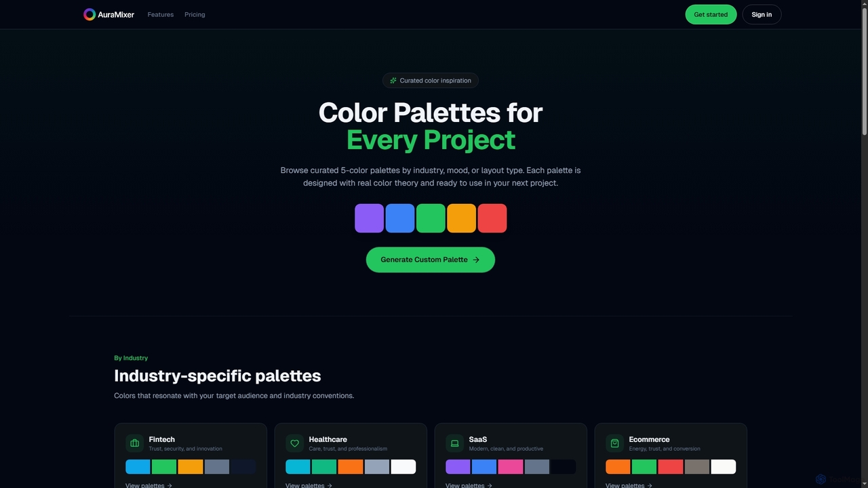This screenshot has height=488, width=868.
Task: Click the Healthcare card title
Action: [x=328, y=439]
